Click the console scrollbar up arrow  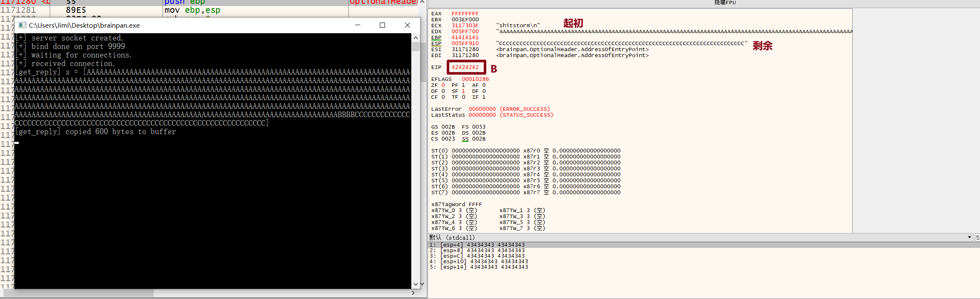click(x=416, y=38)
